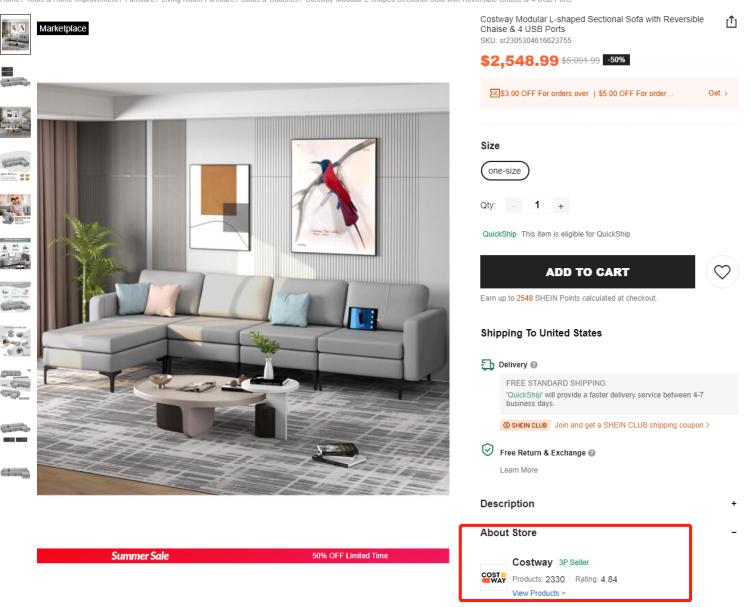Click the ADD TO CART button
The image size is (750, 607).
(x=587, y=272)
